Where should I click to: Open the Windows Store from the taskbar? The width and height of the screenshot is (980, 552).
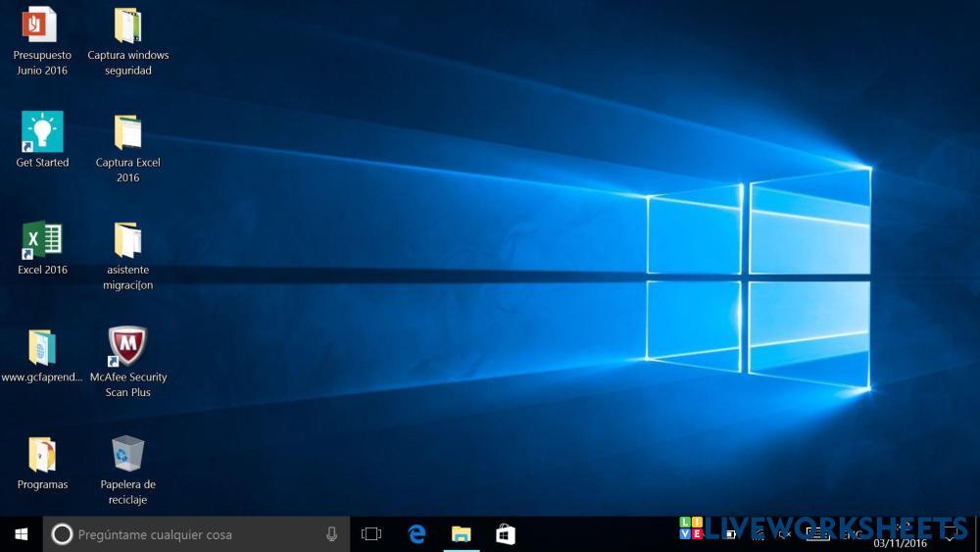coord(505,534)
